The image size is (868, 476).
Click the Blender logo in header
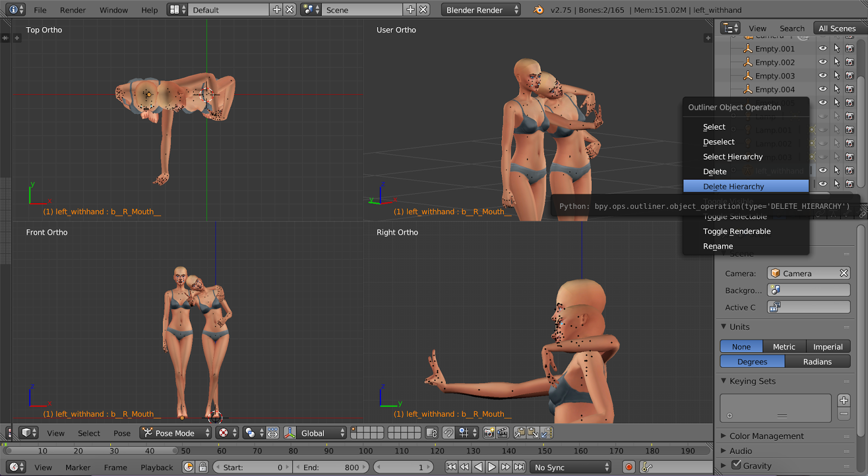click(x=538, y=10)
